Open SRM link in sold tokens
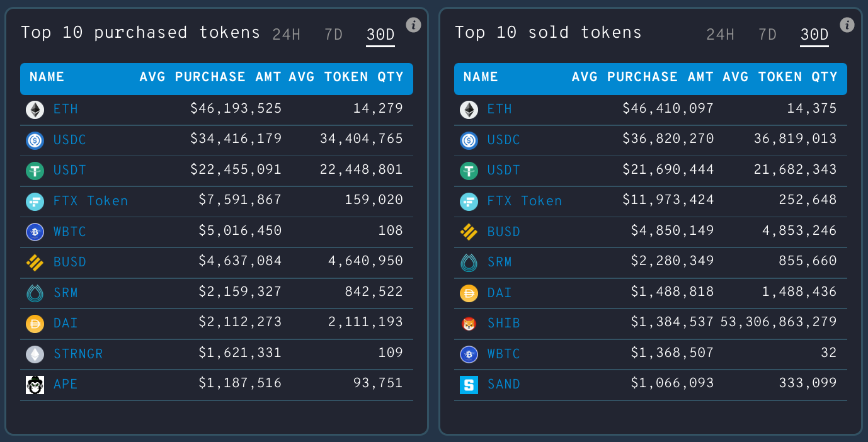 click(500, 263)
